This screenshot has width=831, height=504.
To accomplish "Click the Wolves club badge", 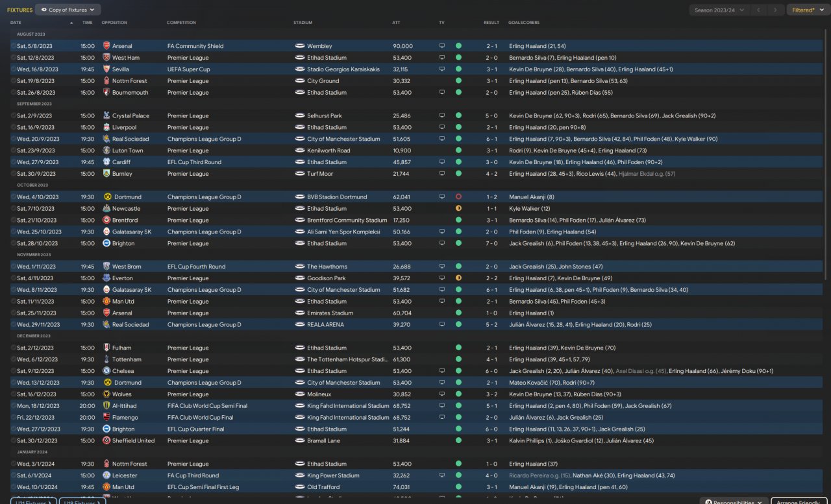I will [106, 394].
